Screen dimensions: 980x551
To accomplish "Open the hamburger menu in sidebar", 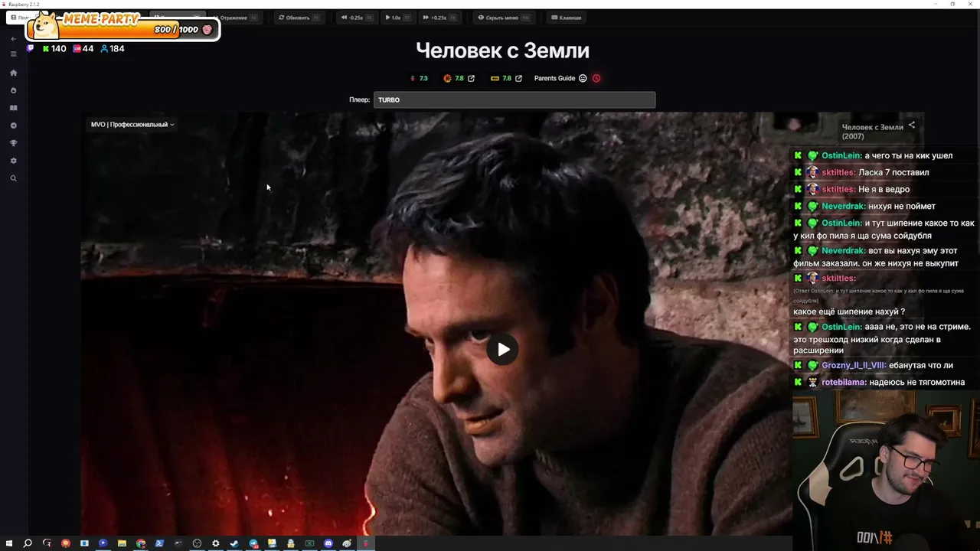I will (13, 54).
